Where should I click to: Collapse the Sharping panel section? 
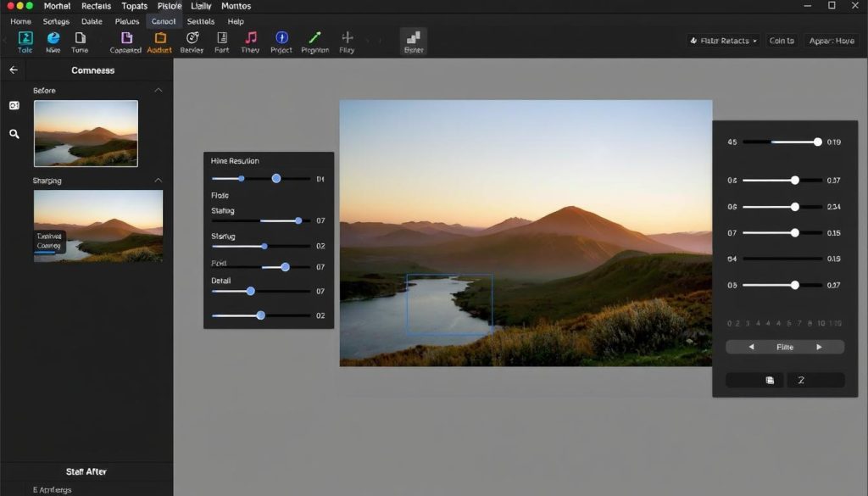pos(160,181)
